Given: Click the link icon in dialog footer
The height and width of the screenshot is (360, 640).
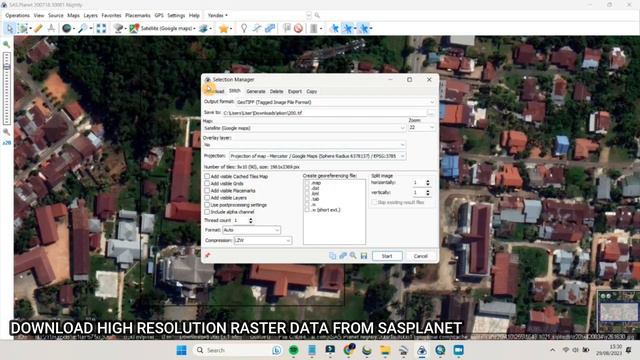Looking at the screenshot, I should 343,256.
